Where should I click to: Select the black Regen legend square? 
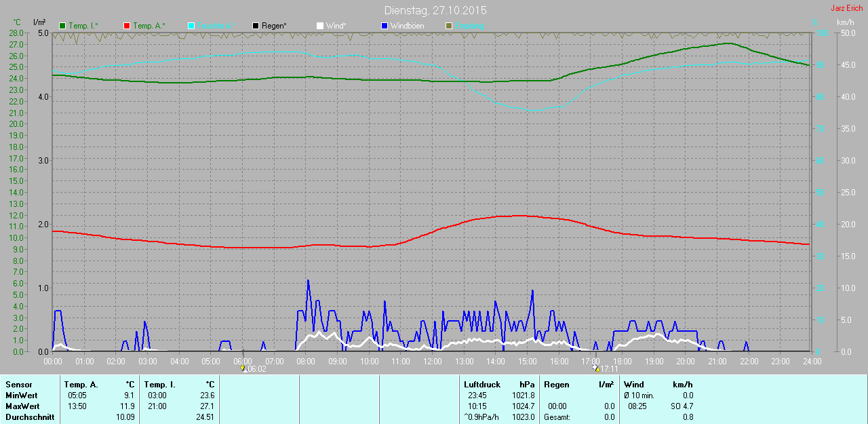click(256, 26)
